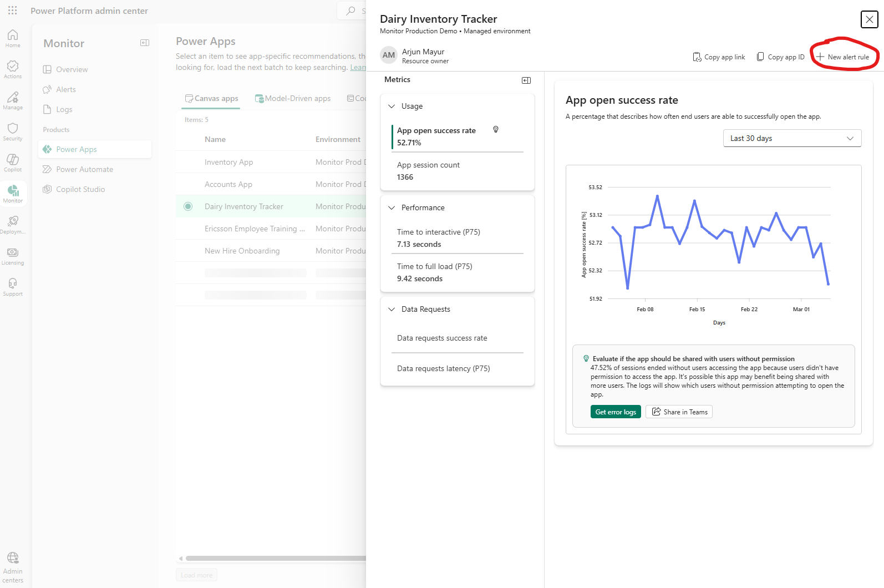Open Manage in the left rail

[13, 100]
